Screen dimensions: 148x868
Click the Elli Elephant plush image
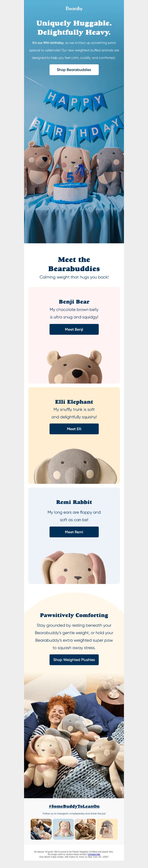pyautogui.click(x=74, y=466)
